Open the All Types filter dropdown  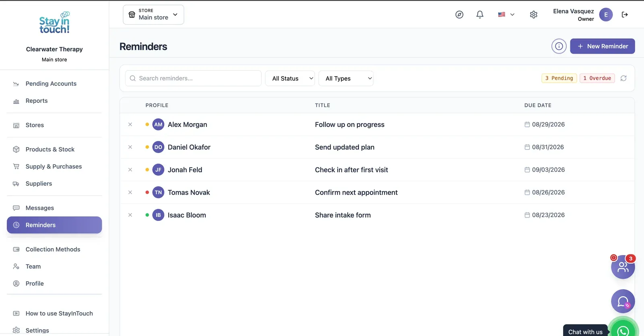pos(346,79)
